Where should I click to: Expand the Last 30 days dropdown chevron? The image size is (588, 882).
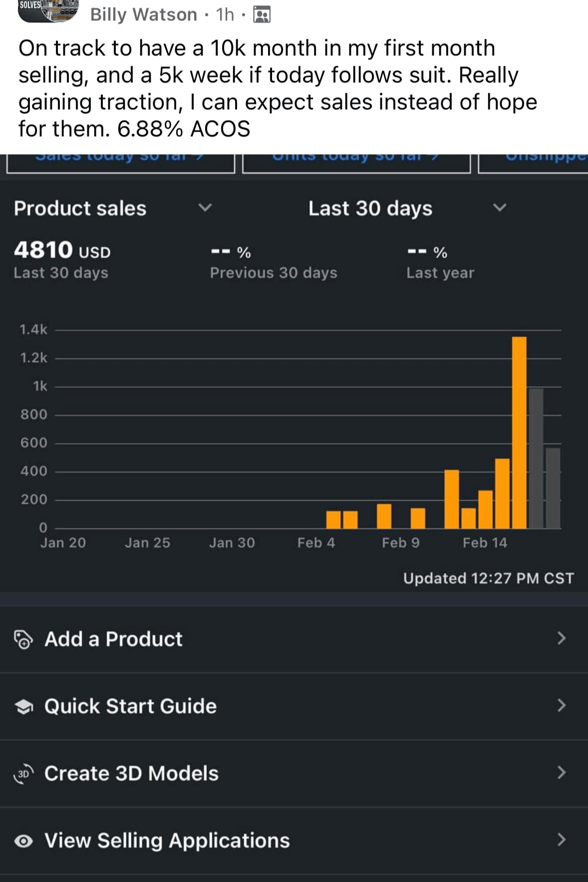pos(500,208)
